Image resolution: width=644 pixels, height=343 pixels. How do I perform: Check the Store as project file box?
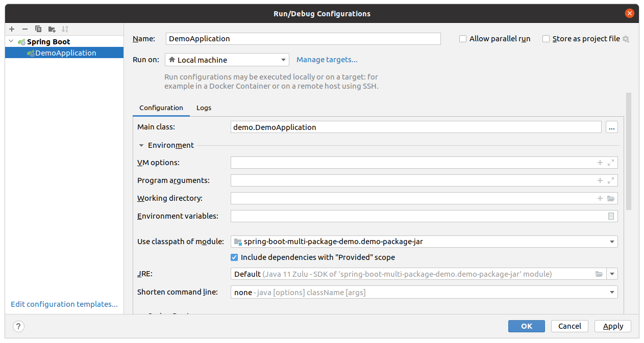coord(546,39)
